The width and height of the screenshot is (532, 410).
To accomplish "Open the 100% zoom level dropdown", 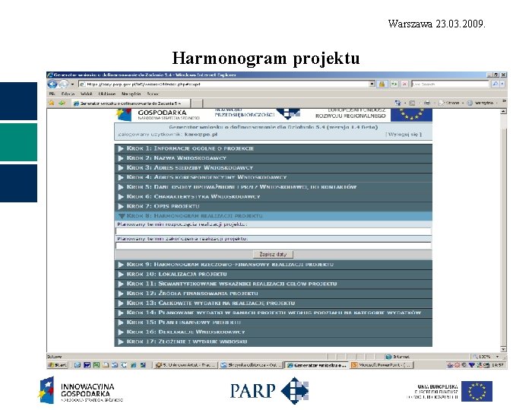I will click(498, 357).
